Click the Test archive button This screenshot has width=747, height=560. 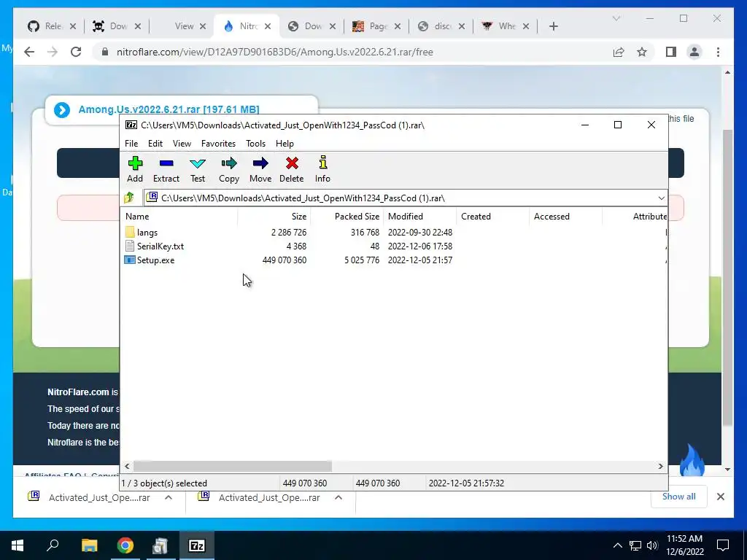click(x=198, y=169)
